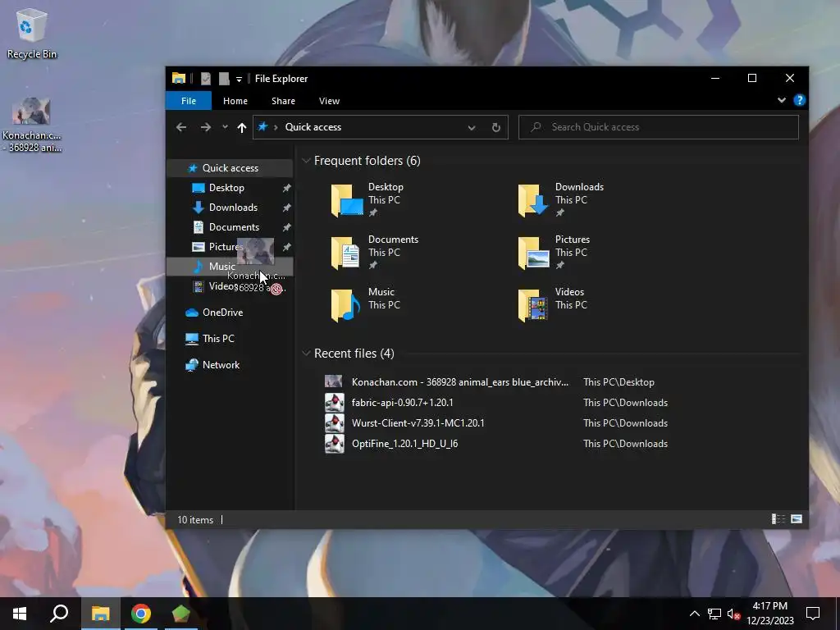The image size is (840, 630).
Task: Click the pin icon beside Desktop in sidebar
Action: 286,188
